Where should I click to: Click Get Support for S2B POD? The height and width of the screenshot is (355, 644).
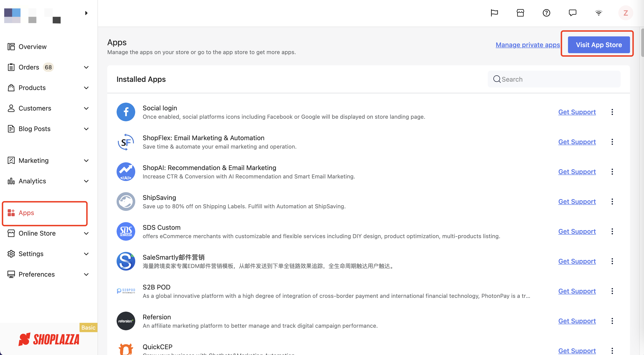click(x=577, y=291)
